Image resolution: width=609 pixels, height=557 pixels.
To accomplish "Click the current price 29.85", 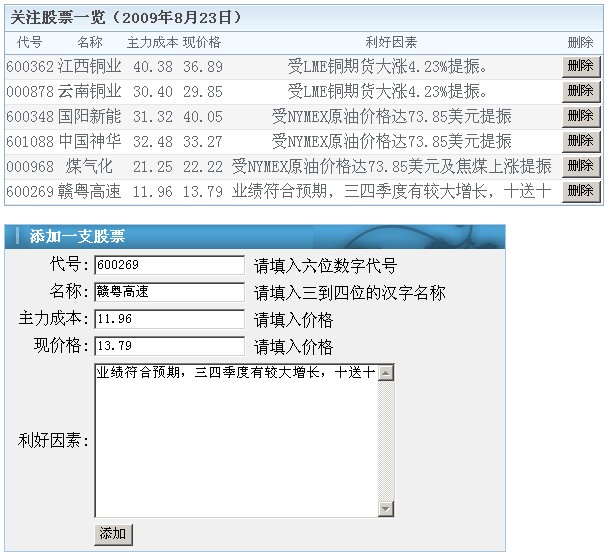I will (203, 92).
